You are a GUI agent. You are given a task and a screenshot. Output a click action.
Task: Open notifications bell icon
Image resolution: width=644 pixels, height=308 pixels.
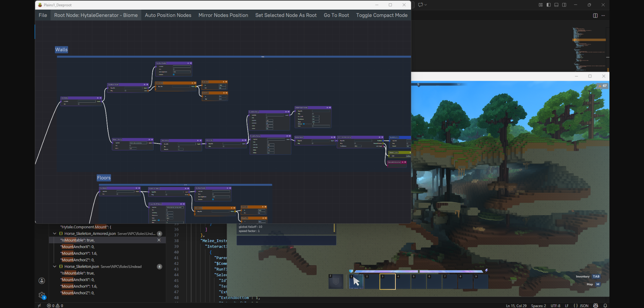click(x=605, y=306)
